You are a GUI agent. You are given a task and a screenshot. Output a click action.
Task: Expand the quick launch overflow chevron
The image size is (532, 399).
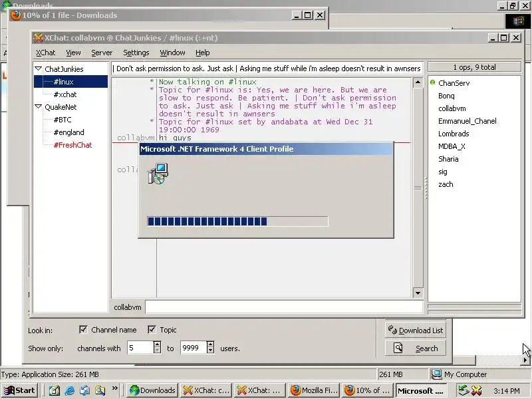[x=114, y=388]
